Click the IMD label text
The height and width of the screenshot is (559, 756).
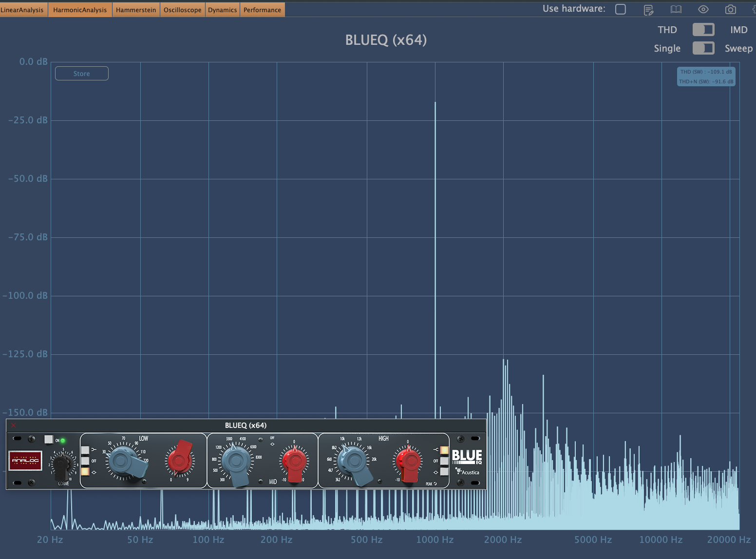[x=739, y=30]
